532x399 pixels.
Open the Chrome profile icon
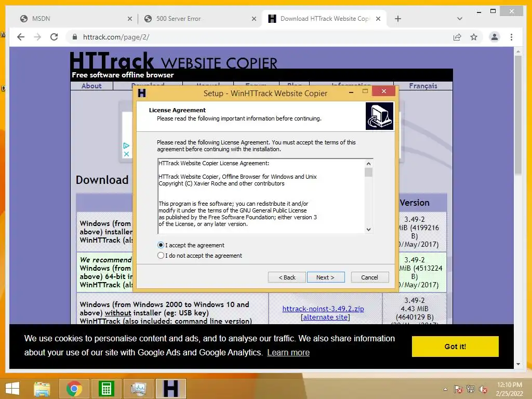tap(495, 37)
